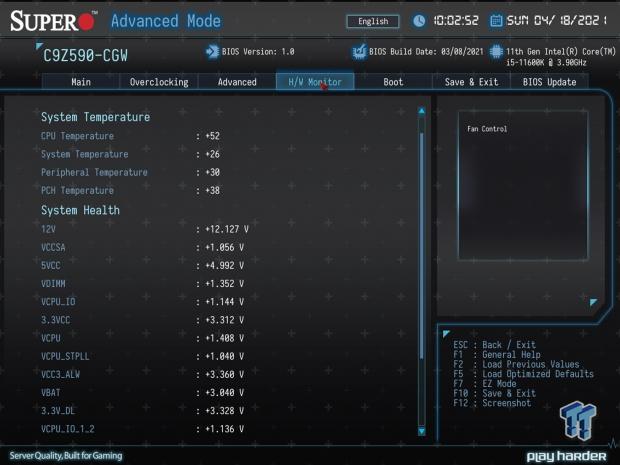Select the 12V voltage row
The width and height of the screenshot is (620, 465).
(145, 229)
